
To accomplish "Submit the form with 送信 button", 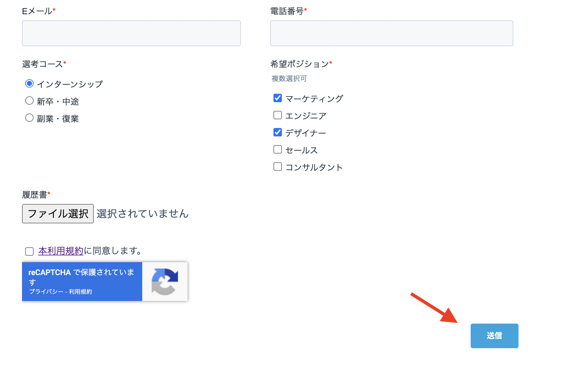I will (x=494, y=336).
